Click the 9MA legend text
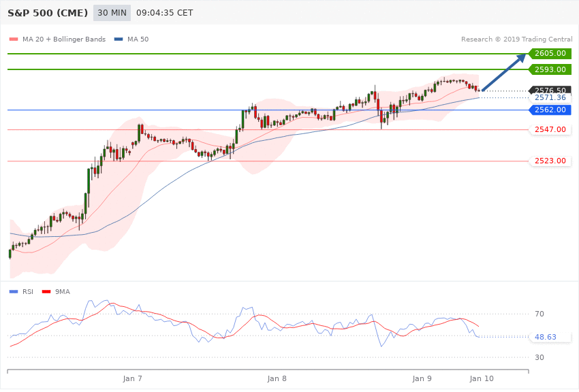This screenshot has height=392, width=579. pyautogui.click(x=63, y=292)
